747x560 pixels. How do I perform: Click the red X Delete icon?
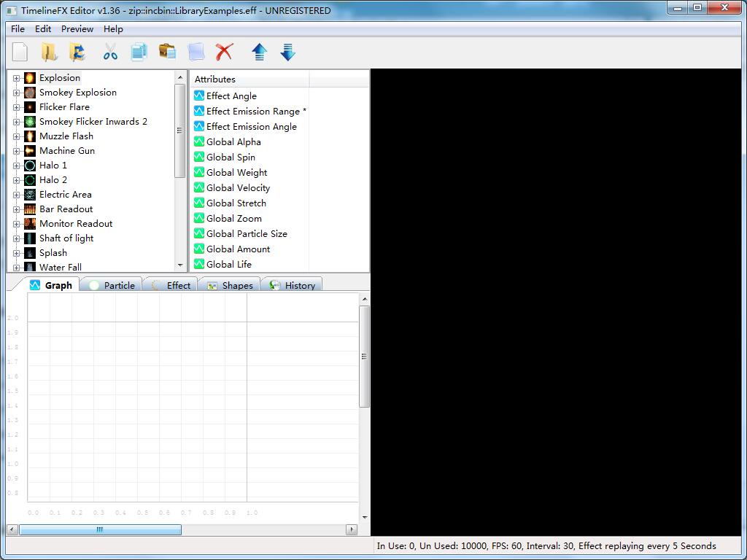[225, 52]
